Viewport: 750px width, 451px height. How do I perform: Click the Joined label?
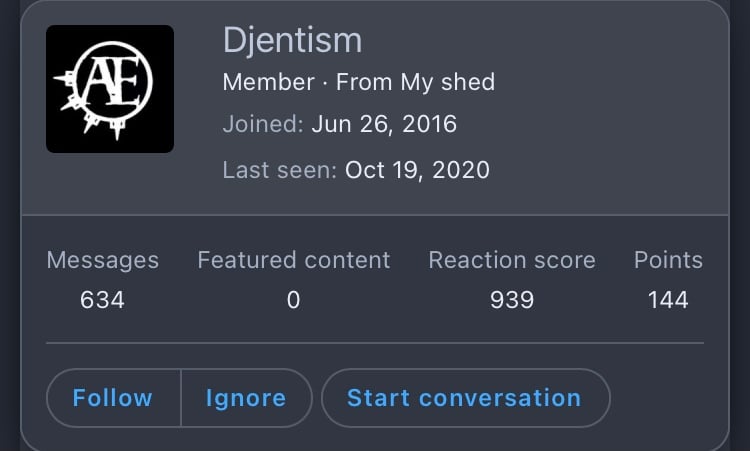[263, 124]
